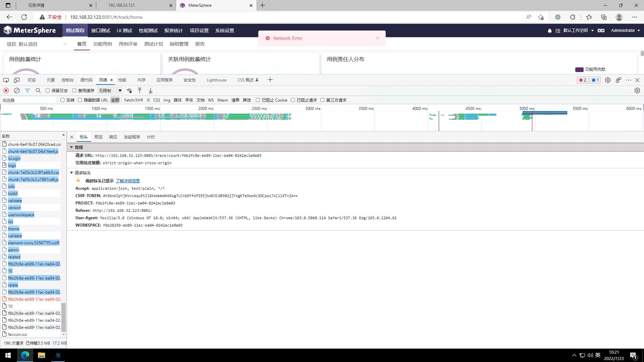Screen dimensions: 644x362
Task: Collapse the 请求标头 section
Action: click(71, 173)
